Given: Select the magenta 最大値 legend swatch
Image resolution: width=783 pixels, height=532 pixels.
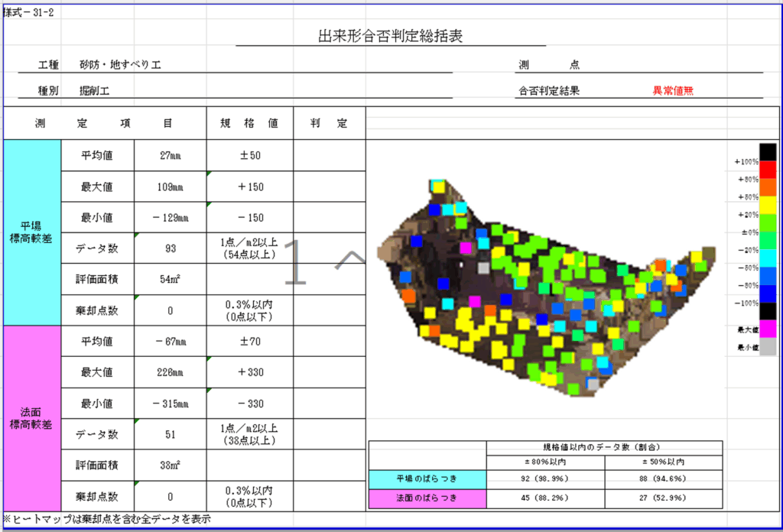Looking at the screenshot, I should (x=768, y=329).
